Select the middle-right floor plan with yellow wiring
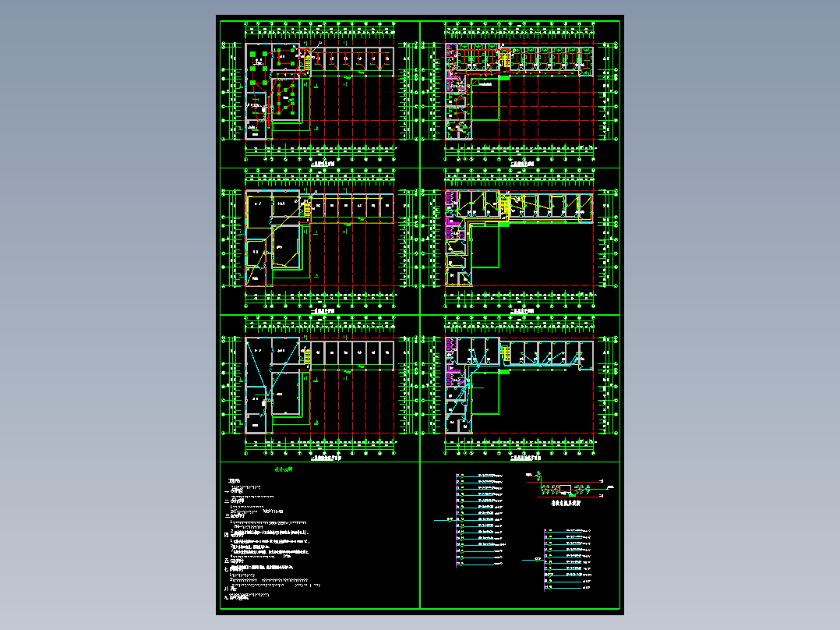This screenshot has width=840, height=630. pos(520,241)
